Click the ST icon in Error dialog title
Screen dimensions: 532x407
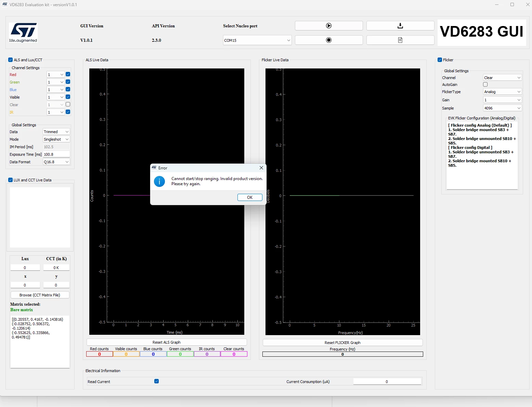154,168
